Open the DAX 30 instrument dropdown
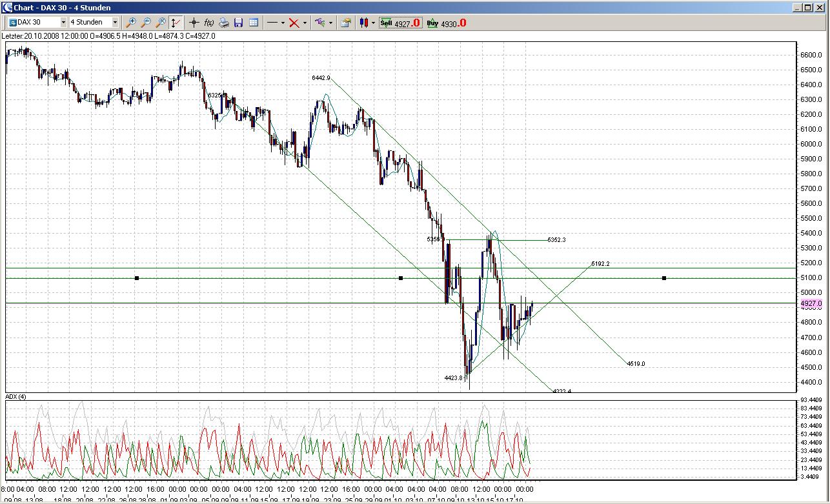This screenshot has width=830, height=504. (63, 23)
